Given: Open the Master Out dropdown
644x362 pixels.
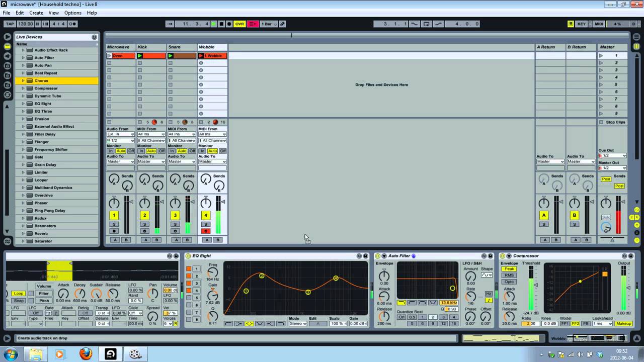Looking at the screenshot, I should tap(612, 168).
